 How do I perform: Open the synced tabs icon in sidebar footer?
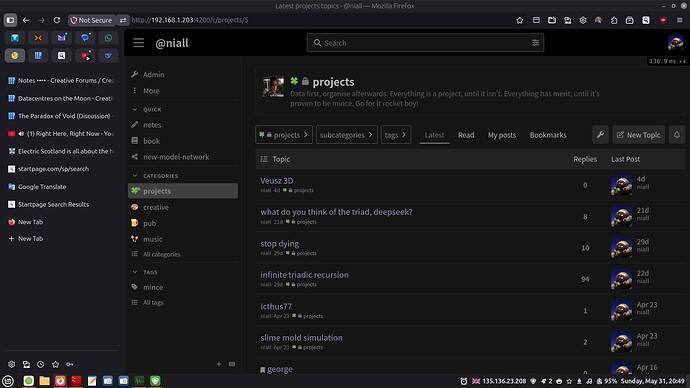(26, 364)
